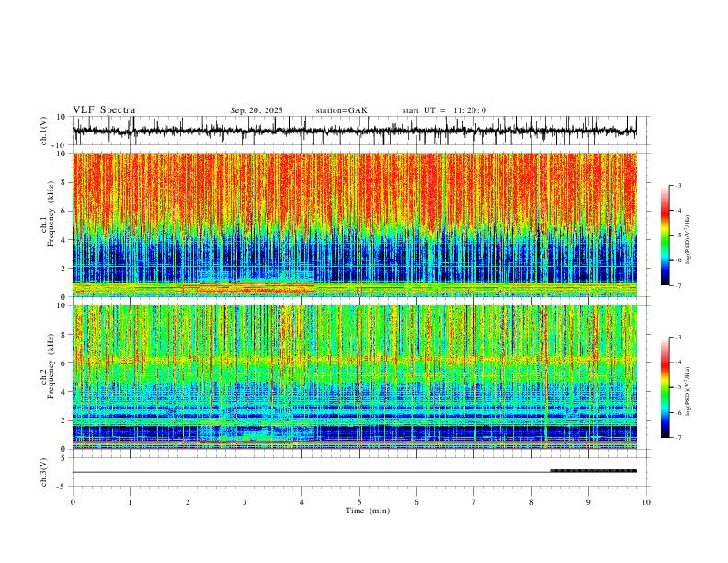Click the ch.2 "Frequency (kHz)" axis label
This screenshot has height=563, width=728.
click(51, 366)
